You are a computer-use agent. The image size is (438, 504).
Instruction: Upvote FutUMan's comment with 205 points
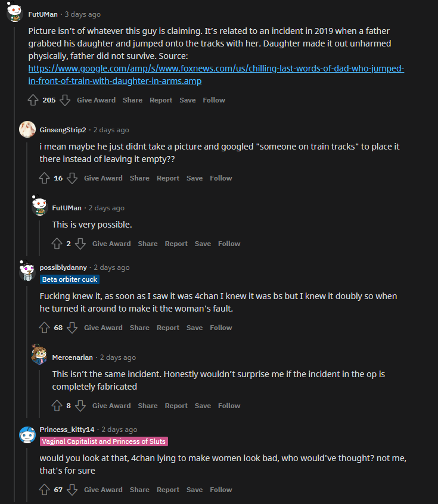33,100
